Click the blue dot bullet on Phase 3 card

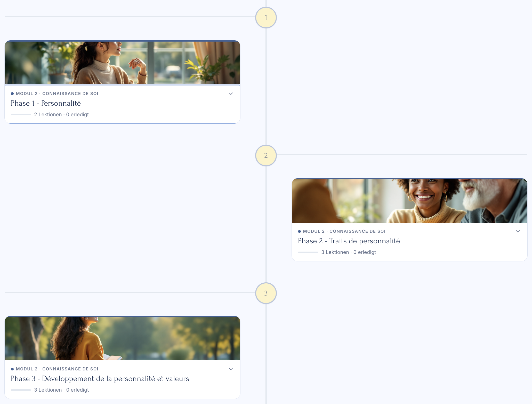pos(12,369)
